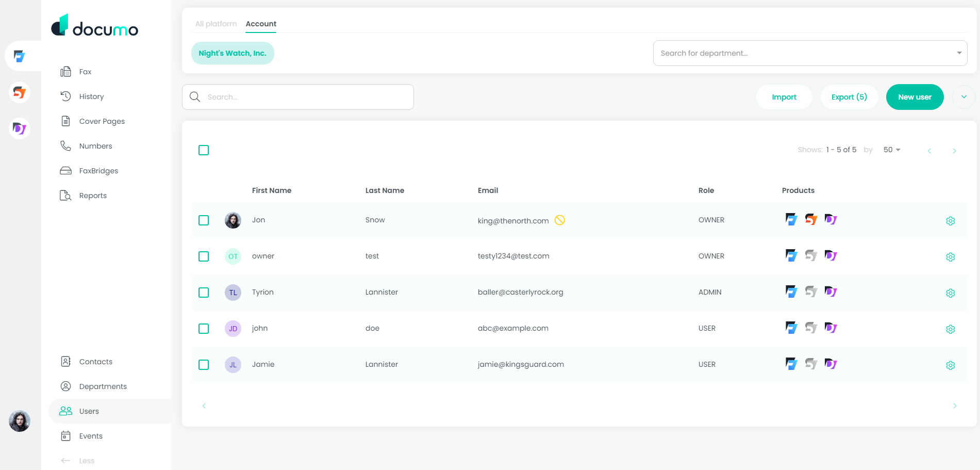Open the Fax section in the sidebar
The height and width of the screenshot is (470, 980).
tap(85, 71)
